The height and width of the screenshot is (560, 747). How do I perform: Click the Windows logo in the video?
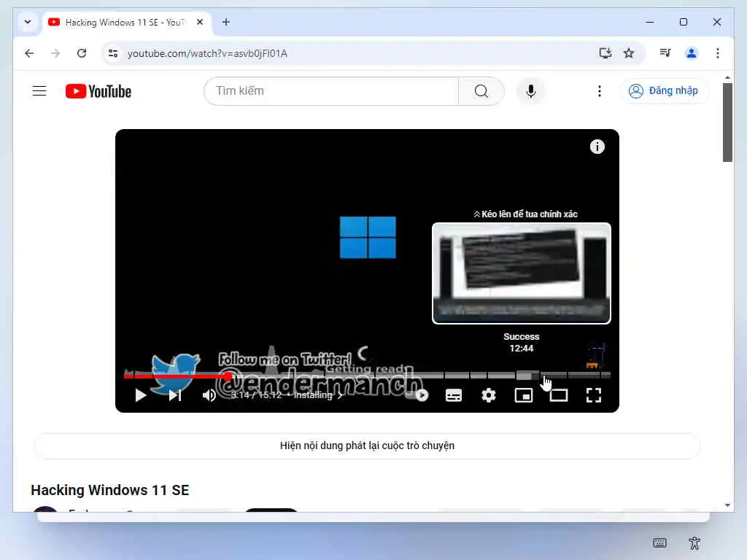(368, 237)
